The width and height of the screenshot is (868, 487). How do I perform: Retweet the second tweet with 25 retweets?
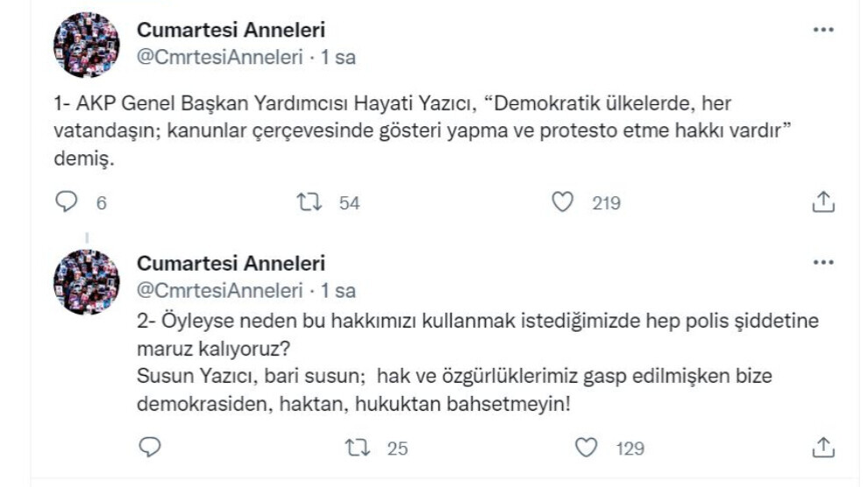click(x=358, y=448)
